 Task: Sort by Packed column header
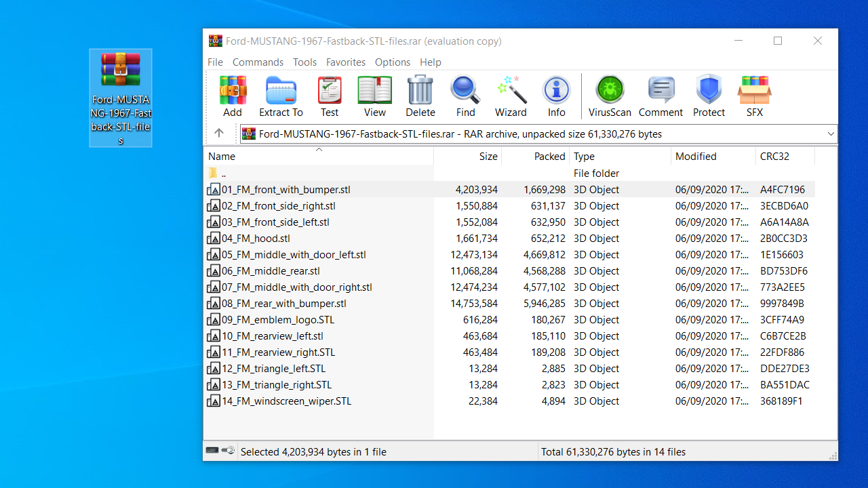536,156
